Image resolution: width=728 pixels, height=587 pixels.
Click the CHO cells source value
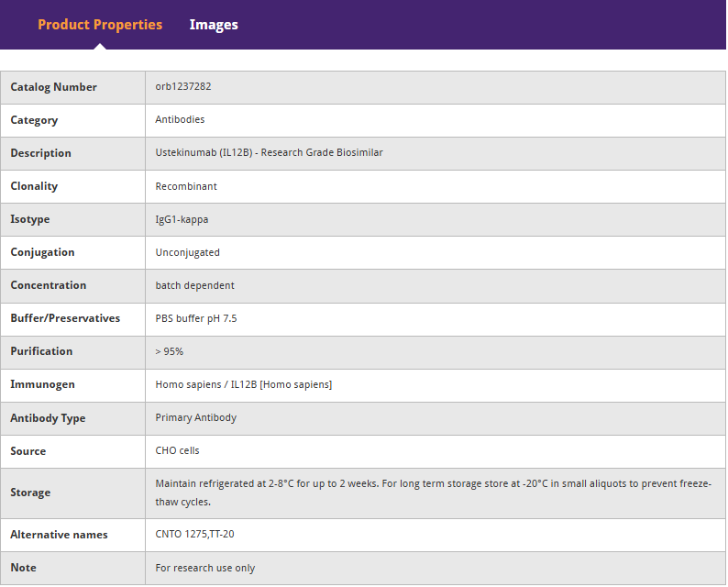177,450
